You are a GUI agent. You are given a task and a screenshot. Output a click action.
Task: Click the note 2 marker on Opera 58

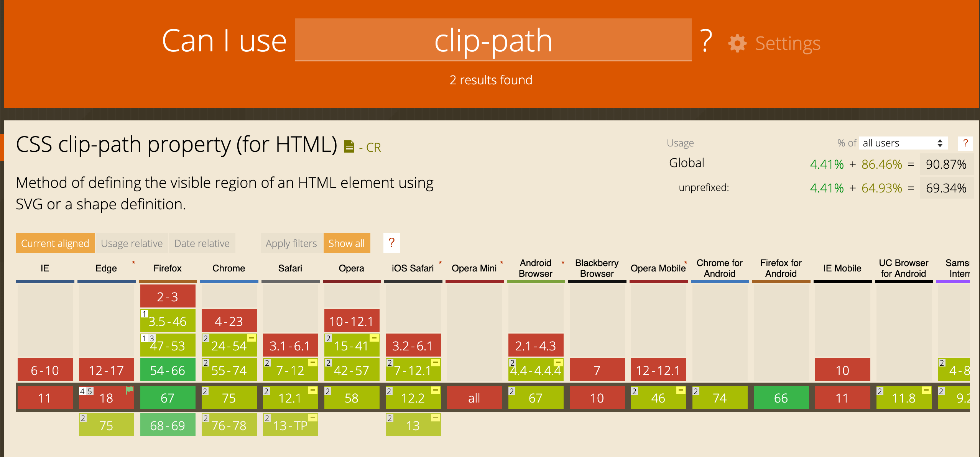point(328,391)
